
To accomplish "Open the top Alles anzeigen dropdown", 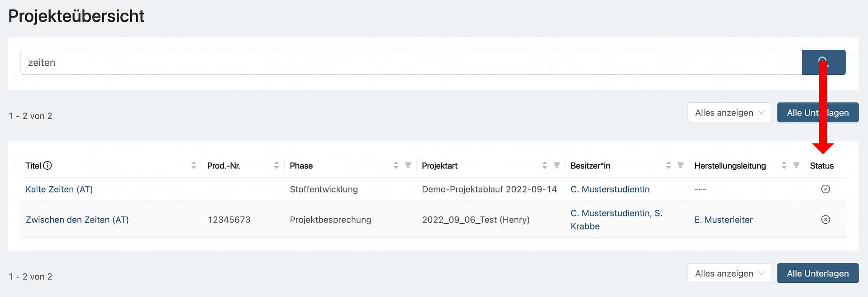I will point(729,113).
